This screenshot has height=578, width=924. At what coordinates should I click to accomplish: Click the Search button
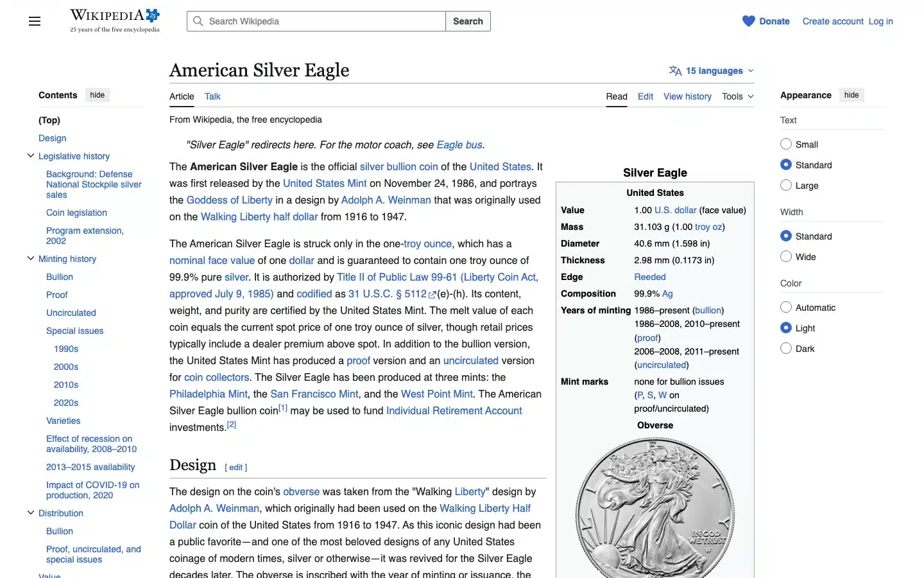[x=468, y=21]
